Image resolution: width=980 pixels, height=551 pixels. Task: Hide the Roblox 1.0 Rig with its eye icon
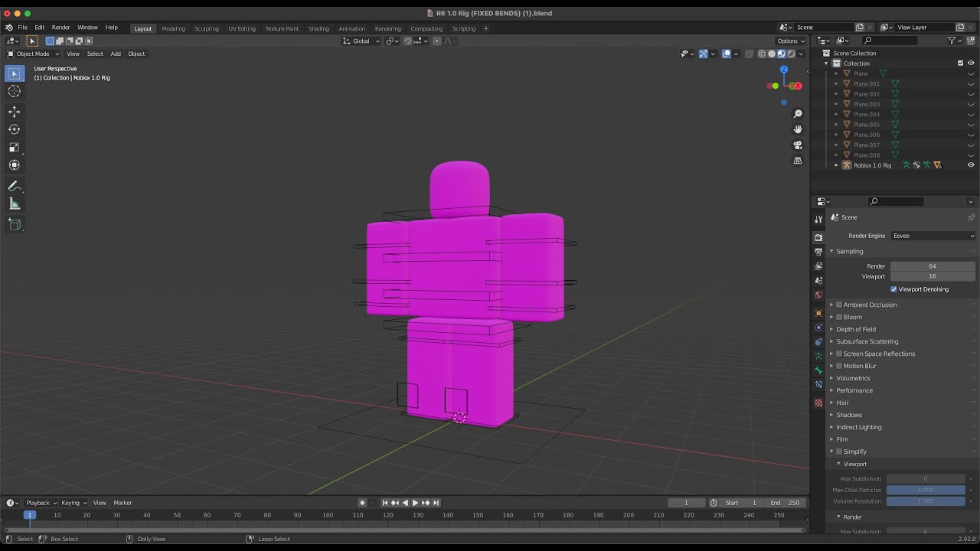(x=971, y=165)
